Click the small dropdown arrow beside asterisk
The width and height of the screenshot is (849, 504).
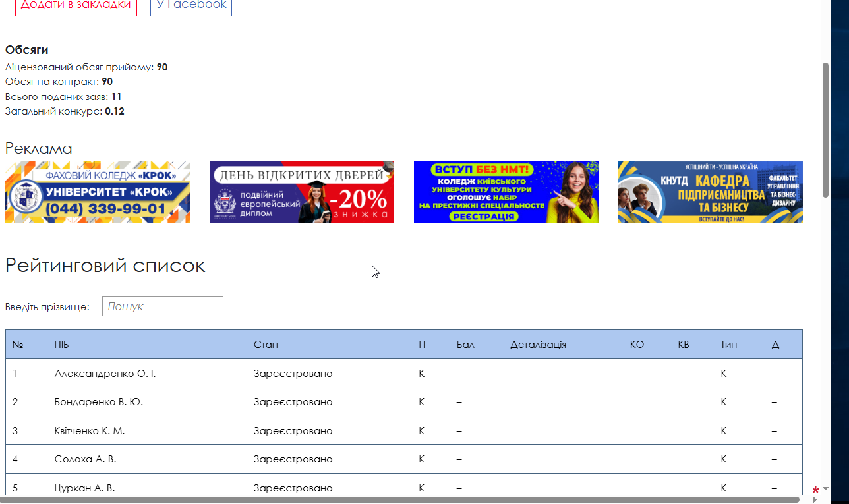[x=825, y=489]
